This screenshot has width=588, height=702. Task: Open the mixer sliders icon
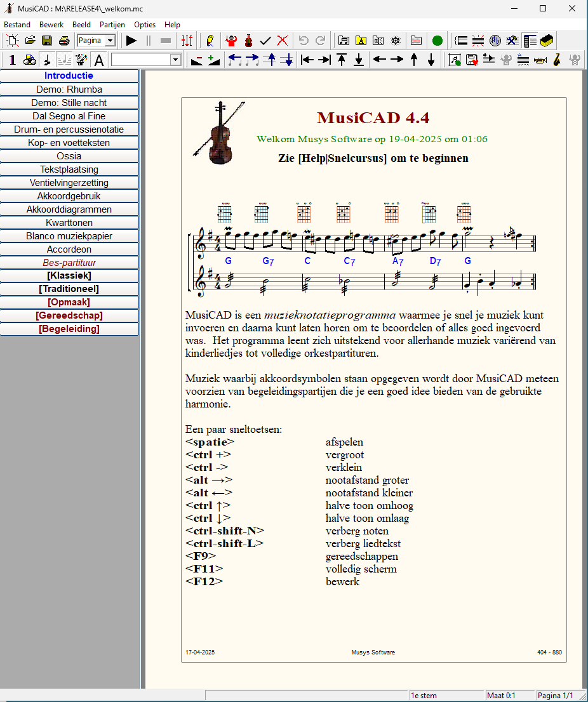click(x=187, y=41)
